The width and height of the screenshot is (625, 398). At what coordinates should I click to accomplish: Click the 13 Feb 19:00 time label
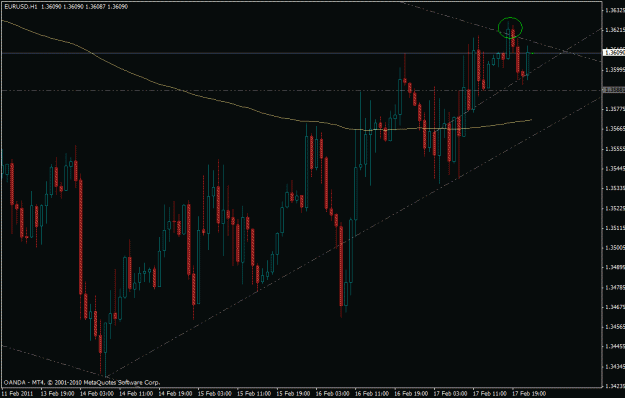click(x=57, y=393)
